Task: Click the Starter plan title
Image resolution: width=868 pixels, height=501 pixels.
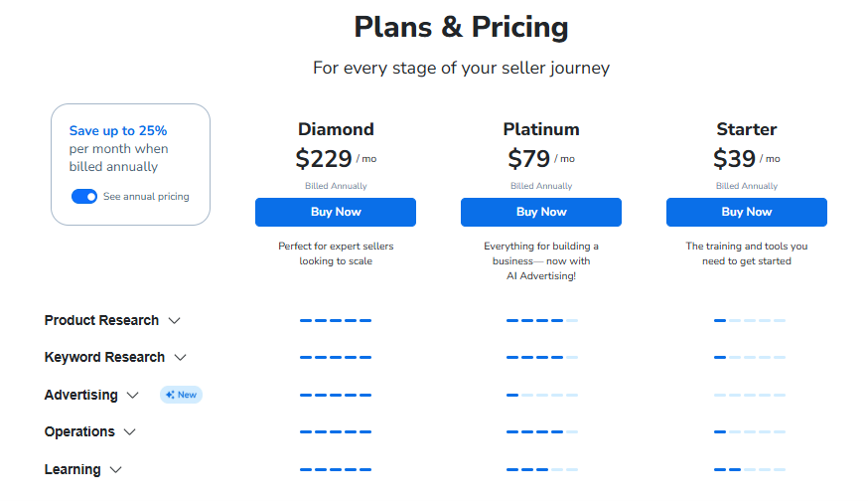Action: coord(747,129)
